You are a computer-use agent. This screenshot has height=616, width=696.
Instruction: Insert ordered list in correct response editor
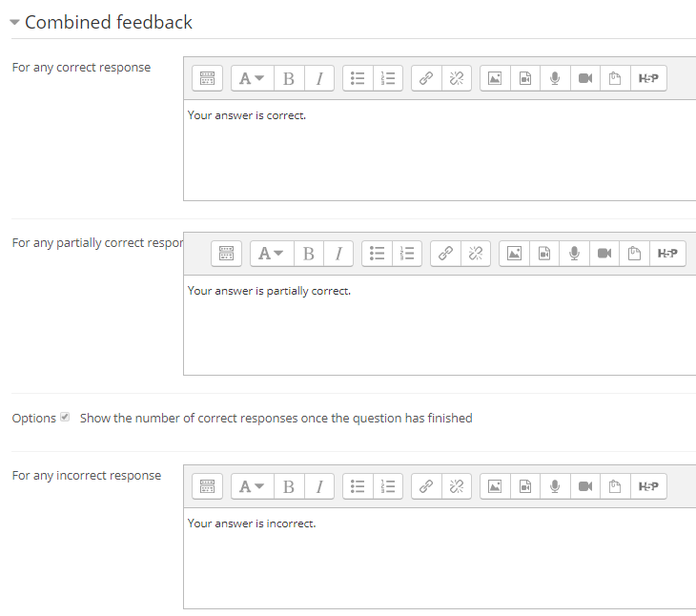pyautogui.click(x=388, y=78)
